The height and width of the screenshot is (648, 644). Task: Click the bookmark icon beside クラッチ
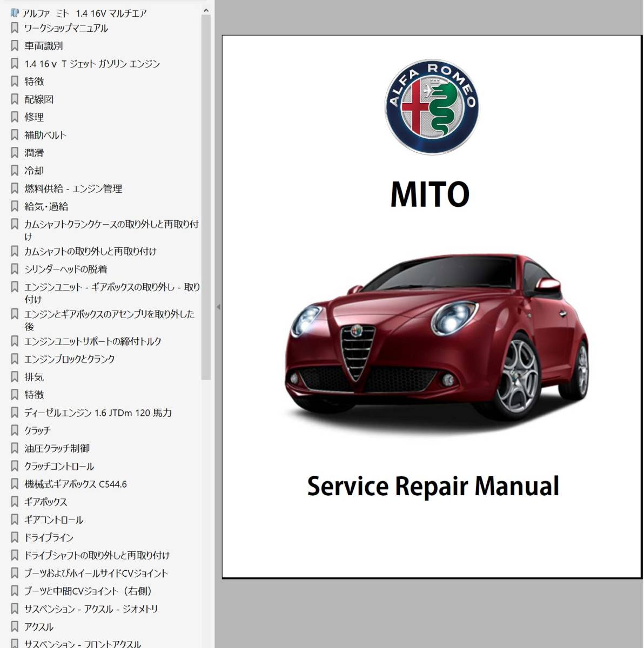pyautogui.click(x=15, y=430)
